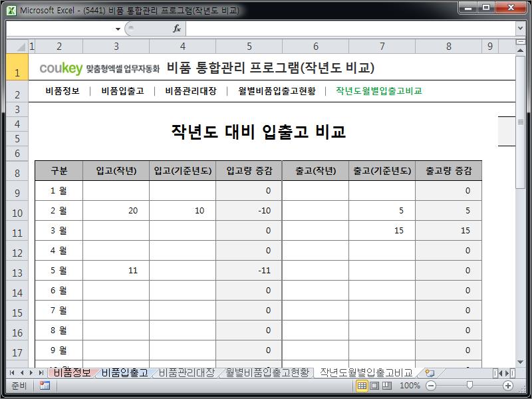The width and height of the screenshot is (532, 399).
Task: Click the Excel application icon in title bar
Action: (x=11, y=10)
